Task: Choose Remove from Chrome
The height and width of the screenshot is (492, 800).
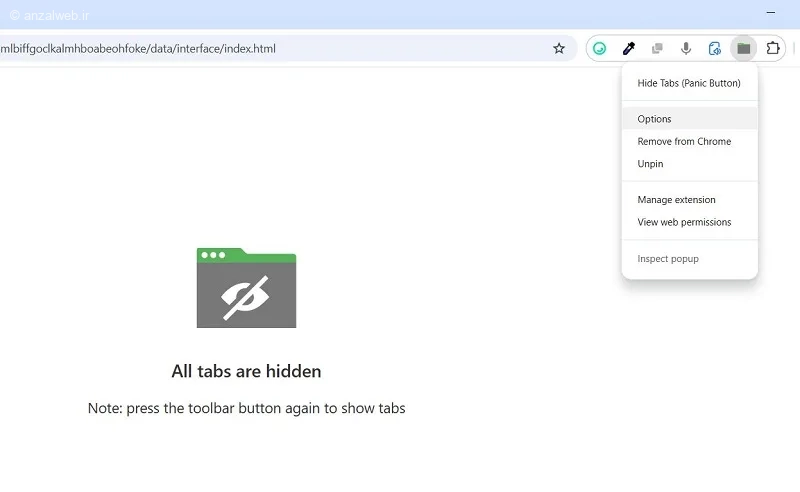Action: click(x=689, y=141)
